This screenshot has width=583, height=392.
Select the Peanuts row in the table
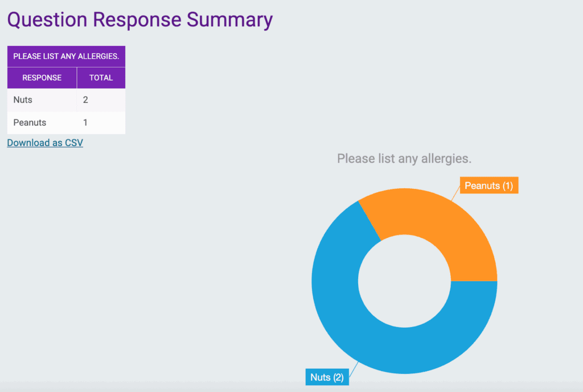click(42, 122)
